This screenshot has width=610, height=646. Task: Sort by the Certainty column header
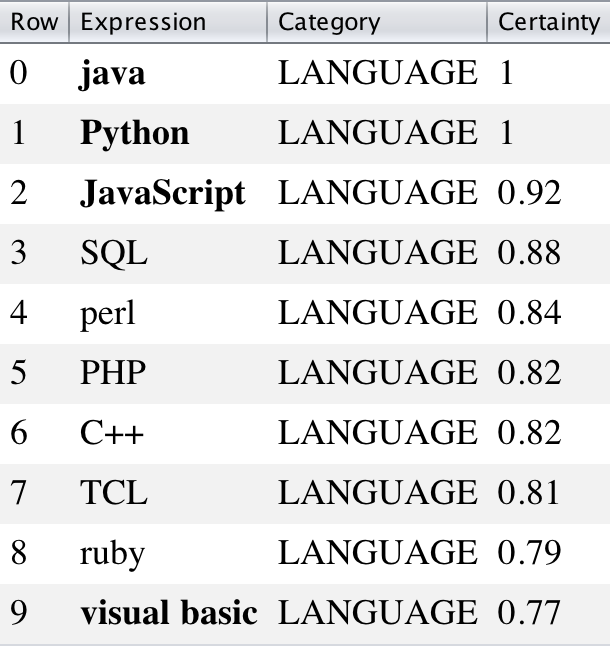(548, 22)
